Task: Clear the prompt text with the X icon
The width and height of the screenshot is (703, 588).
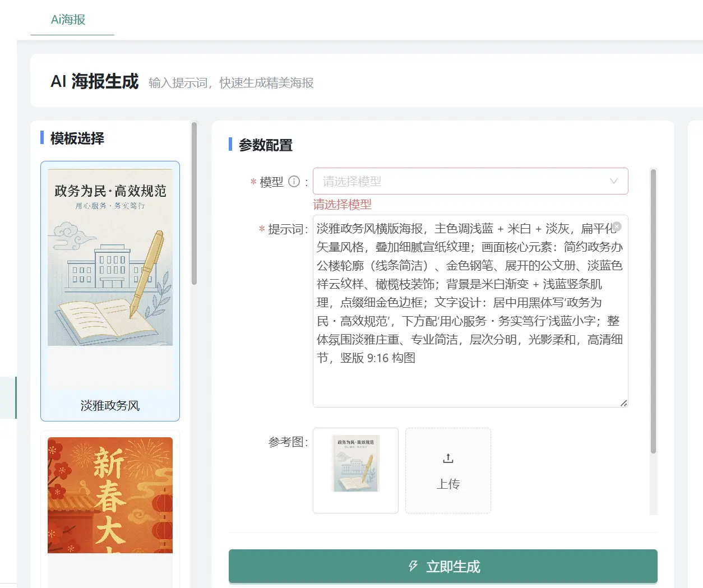Action: coord(617,226)
